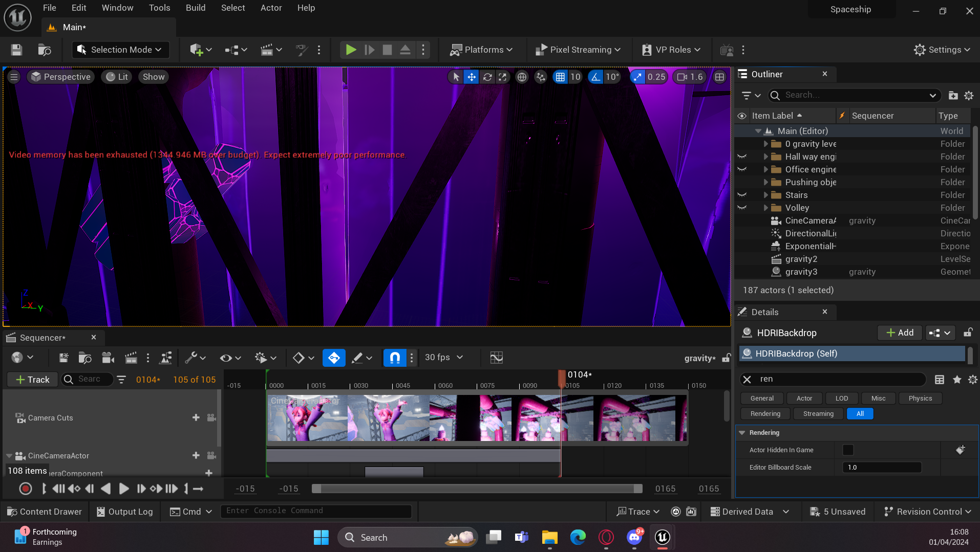Open the 30 fps frame rate dropdown

pyautogui.click(x=444, y=358)
